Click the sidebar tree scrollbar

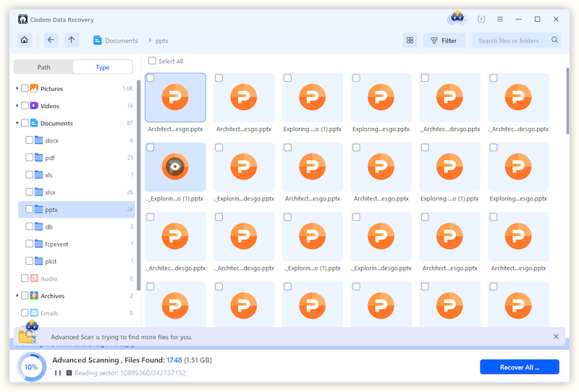(138, 185)
